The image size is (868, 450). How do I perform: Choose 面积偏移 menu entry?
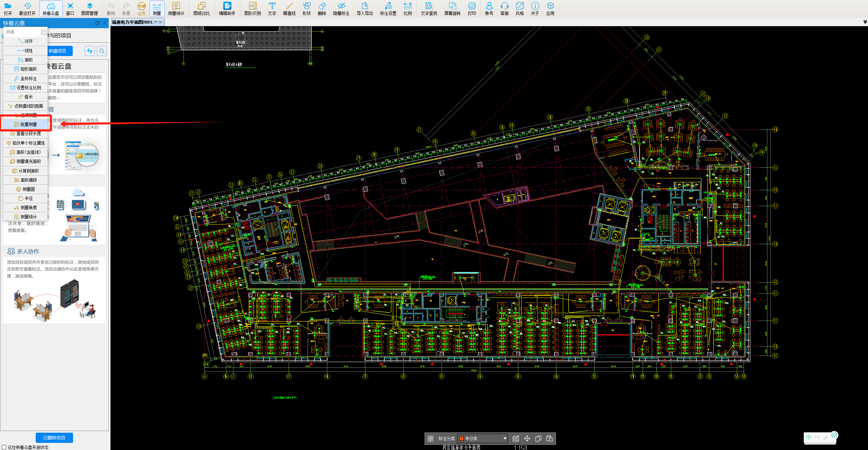click(25, 180)
